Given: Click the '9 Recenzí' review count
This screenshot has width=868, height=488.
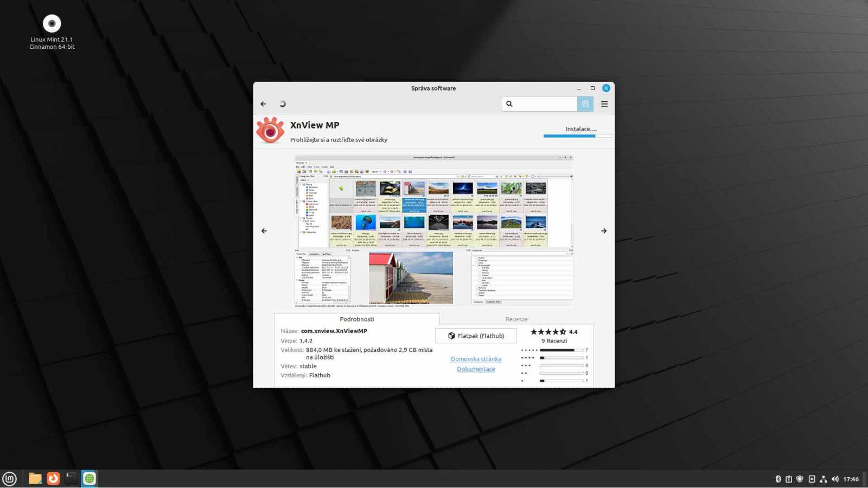Looking at the screenshot, I should tap(554, 341).
